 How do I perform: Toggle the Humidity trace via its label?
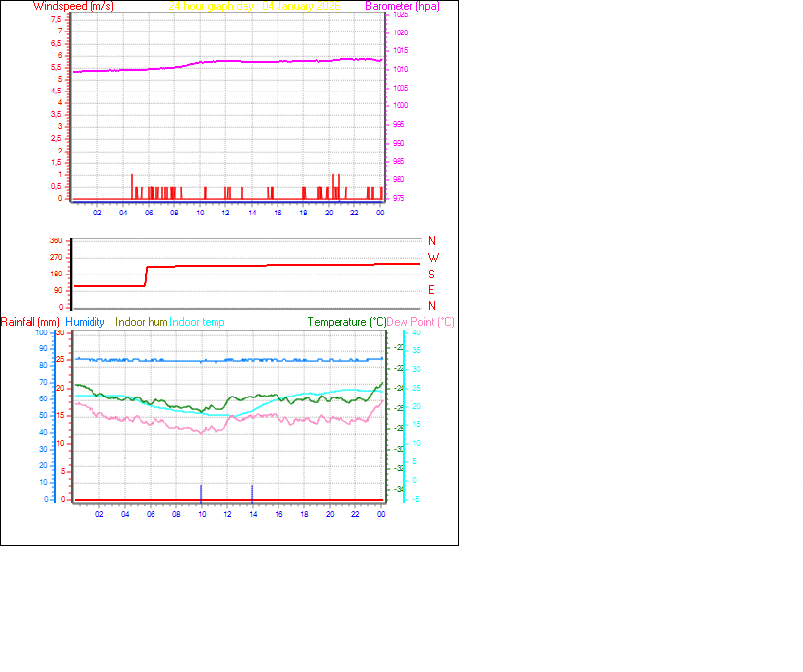86,322
